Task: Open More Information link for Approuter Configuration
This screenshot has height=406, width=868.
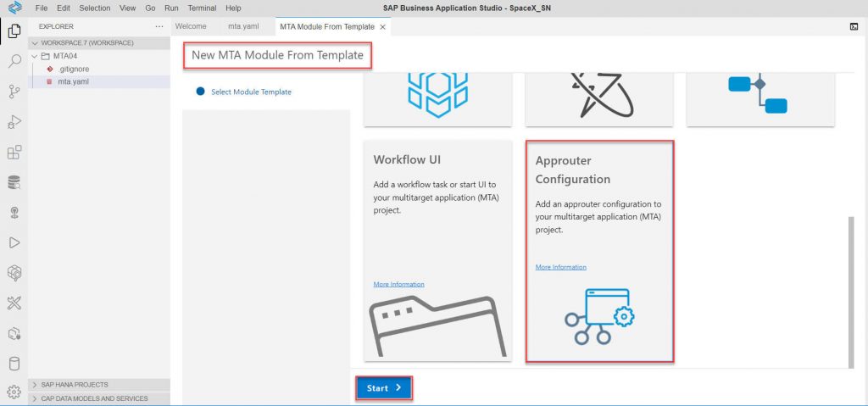Action: click(x=561, y=267)
